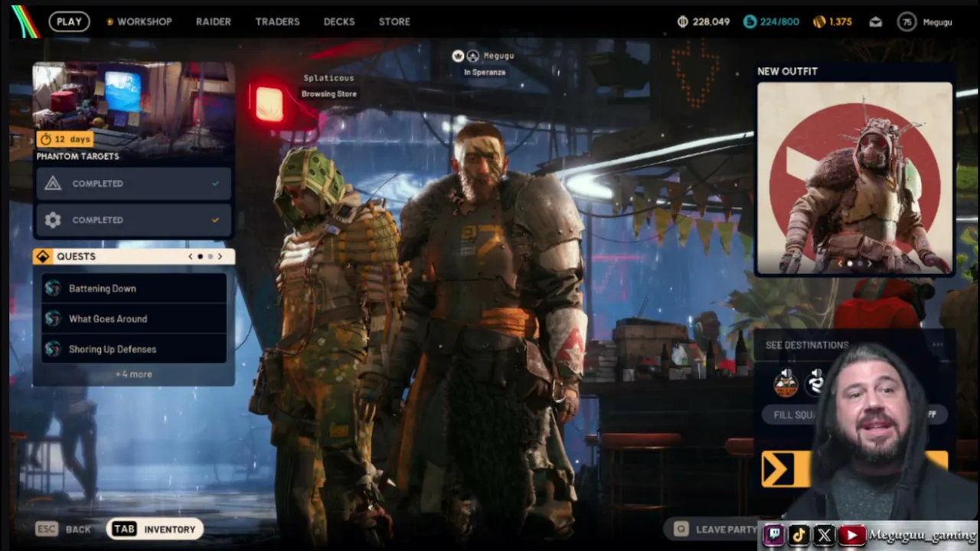Click the crown party leader icon above Megugu
Screen dimensions: 980x551
click(x=458, y=56)
